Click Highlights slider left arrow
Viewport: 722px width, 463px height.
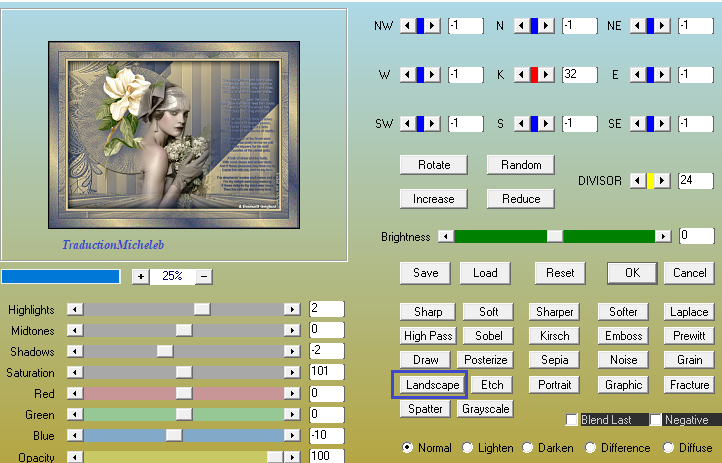coord(75,309)
